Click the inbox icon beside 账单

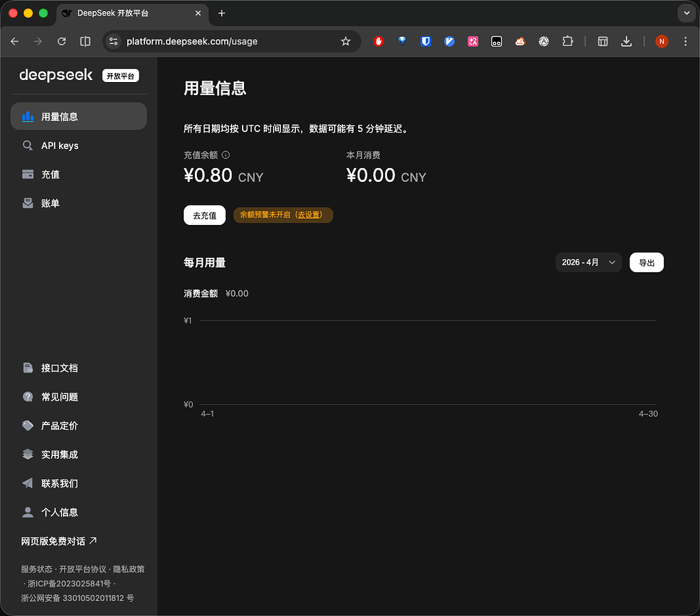click(27, 204)
